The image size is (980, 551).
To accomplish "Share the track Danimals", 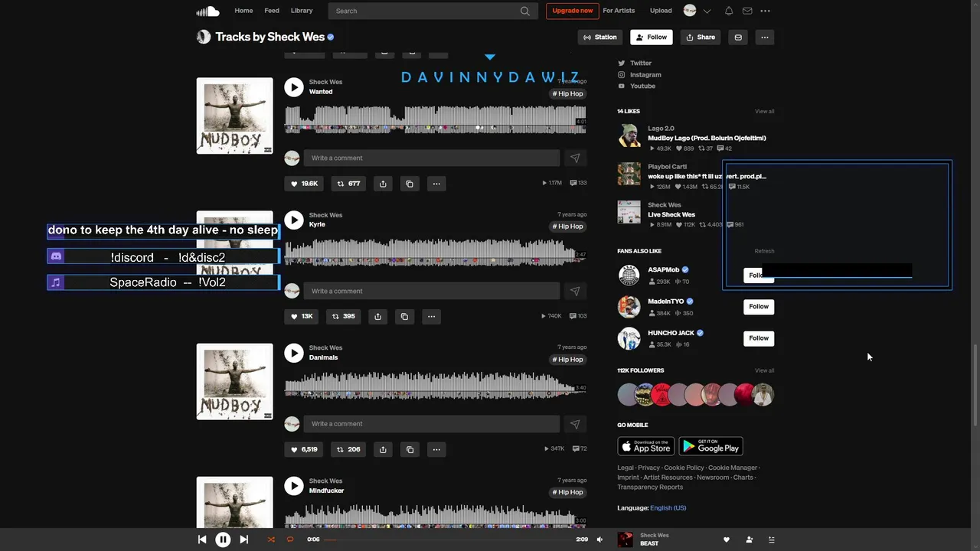I will [383, 449].
